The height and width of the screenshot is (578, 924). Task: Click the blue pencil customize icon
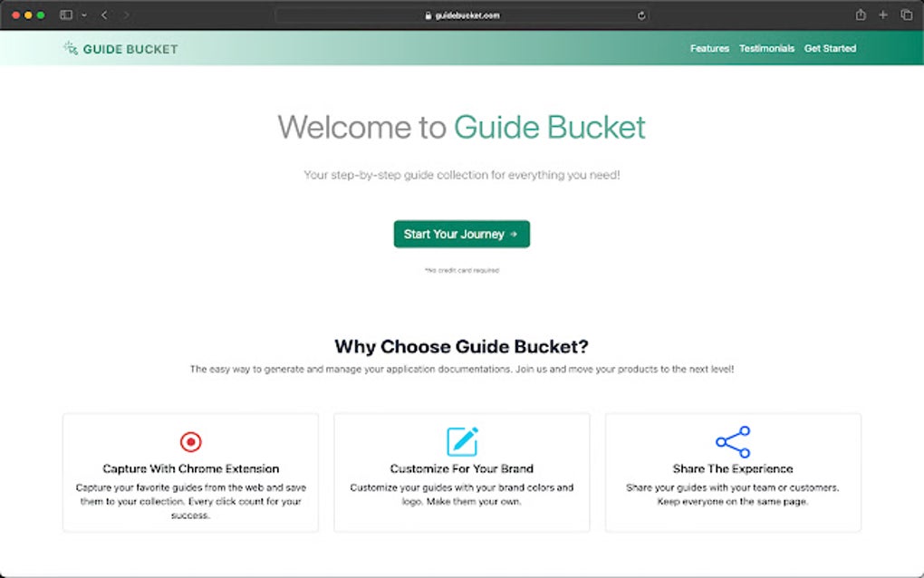[461, 440]
